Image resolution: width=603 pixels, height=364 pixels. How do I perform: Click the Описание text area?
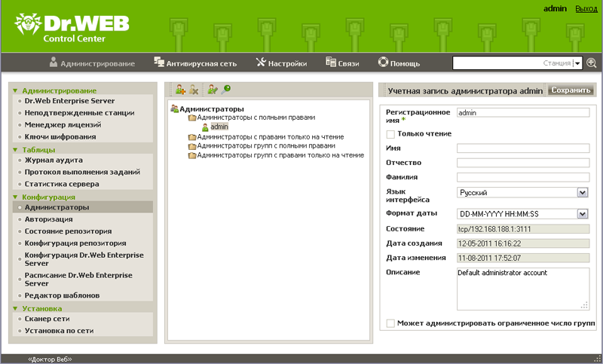[523, 289]
